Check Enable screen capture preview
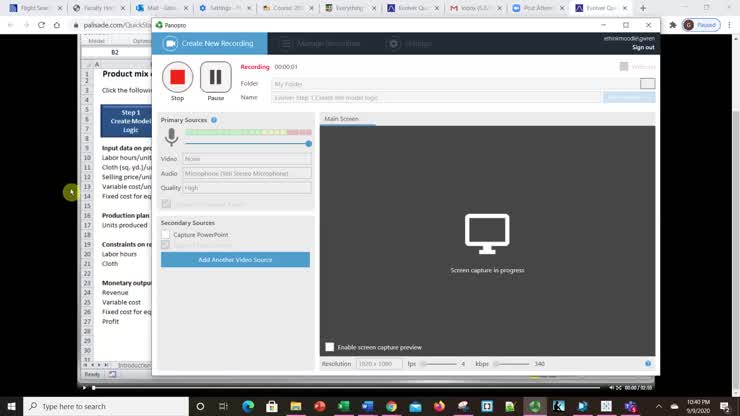Screen dimensions: 740x416 (x=330, y=347)
